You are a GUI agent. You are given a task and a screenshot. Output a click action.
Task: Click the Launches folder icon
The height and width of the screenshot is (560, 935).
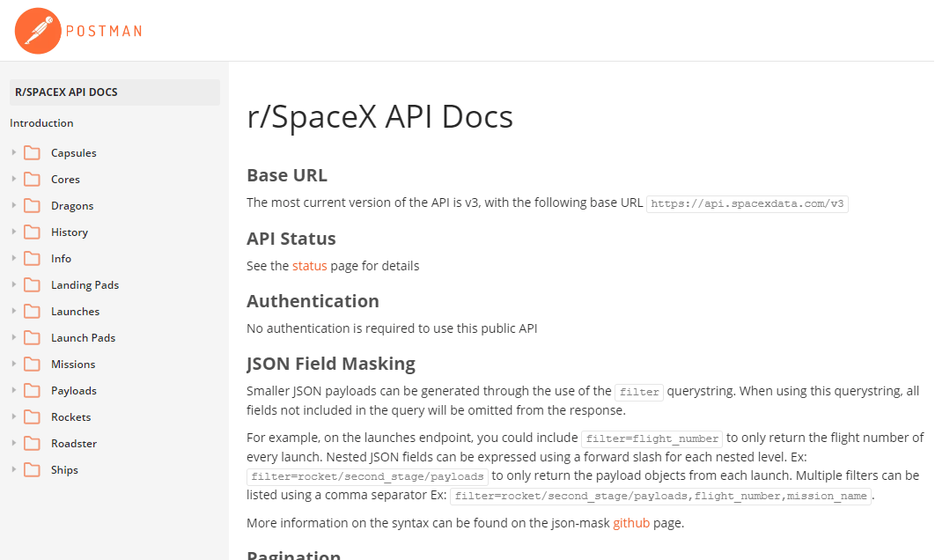click(33, 312)
